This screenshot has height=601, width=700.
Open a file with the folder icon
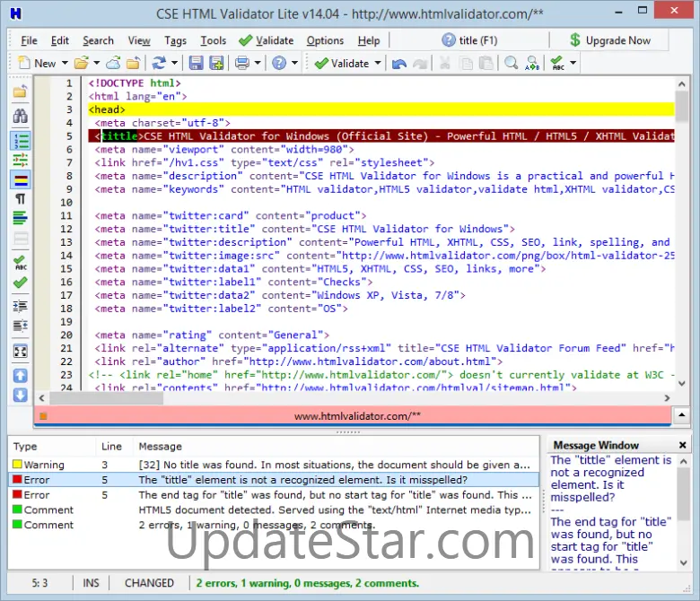(82, 64)
